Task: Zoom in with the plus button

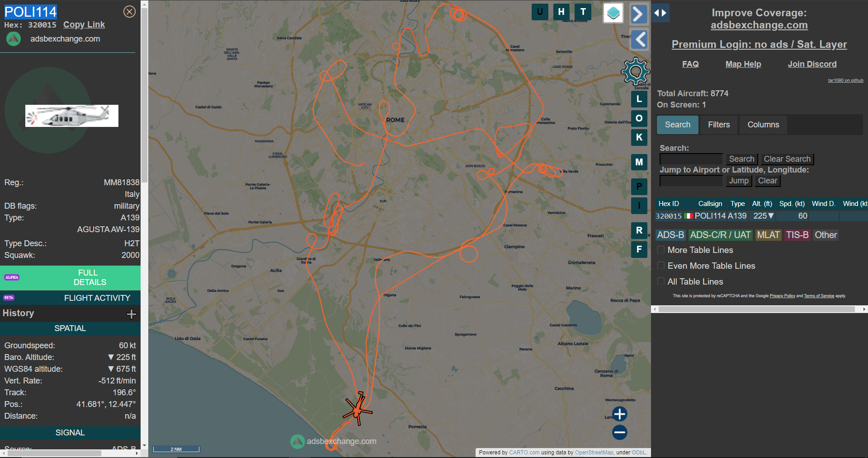Action: [x=620, y=414]
